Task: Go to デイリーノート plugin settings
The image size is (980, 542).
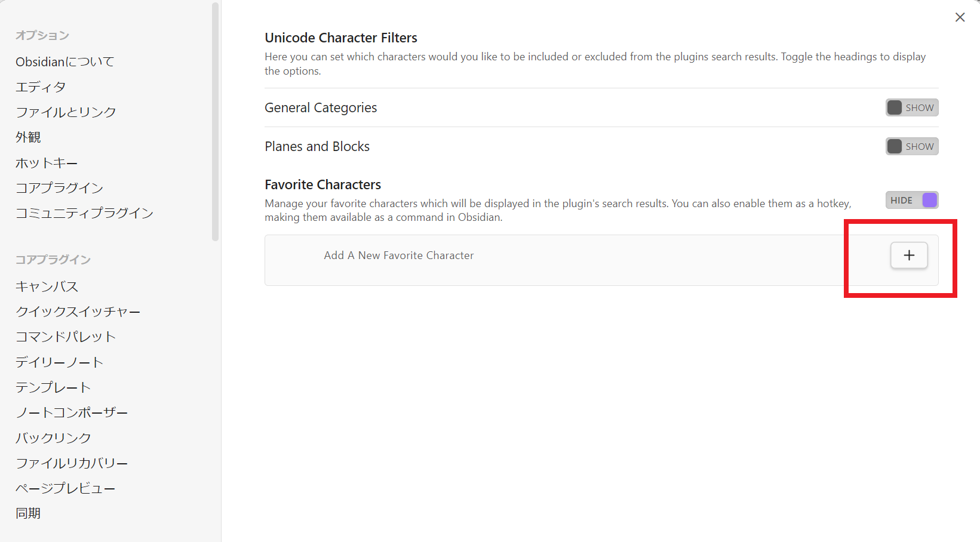Action: 59,362
